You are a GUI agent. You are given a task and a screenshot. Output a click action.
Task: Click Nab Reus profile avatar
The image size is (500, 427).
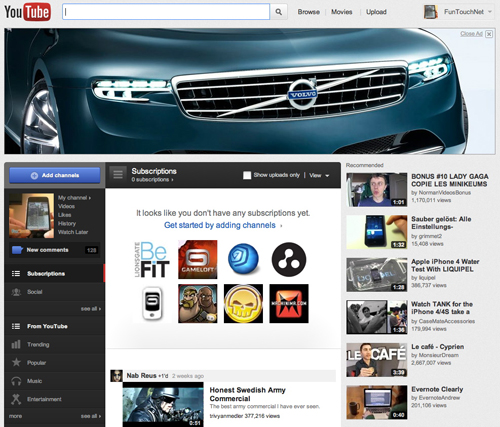(116, 376)
